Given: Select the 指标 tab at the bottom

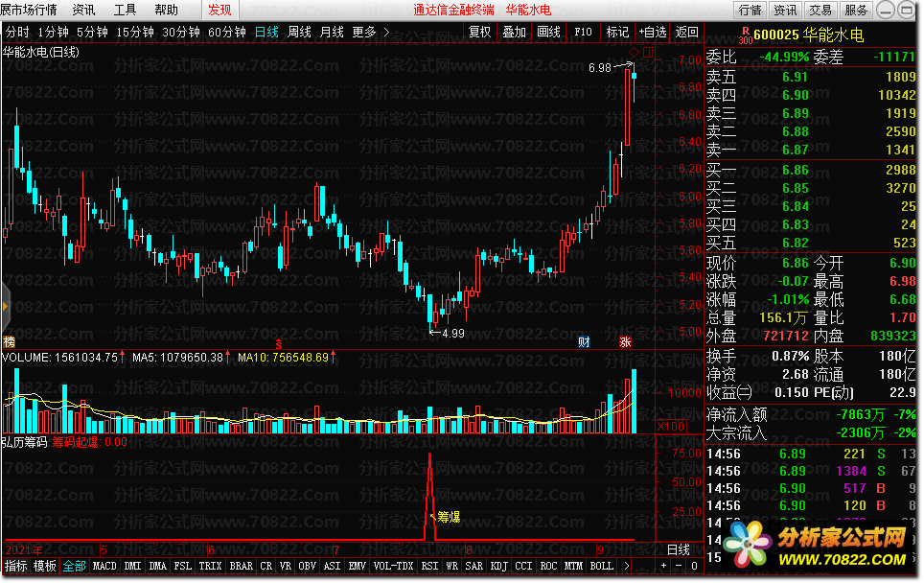Looking at the screenshot, I should (x=15, y=566).
